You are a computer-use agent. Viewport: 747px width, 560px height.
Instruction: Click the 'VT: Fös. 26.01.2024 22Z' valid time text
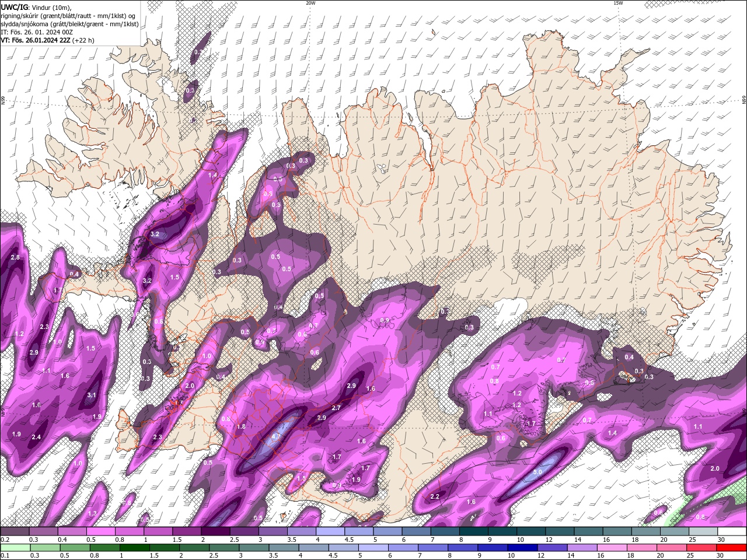click(36, 40)
